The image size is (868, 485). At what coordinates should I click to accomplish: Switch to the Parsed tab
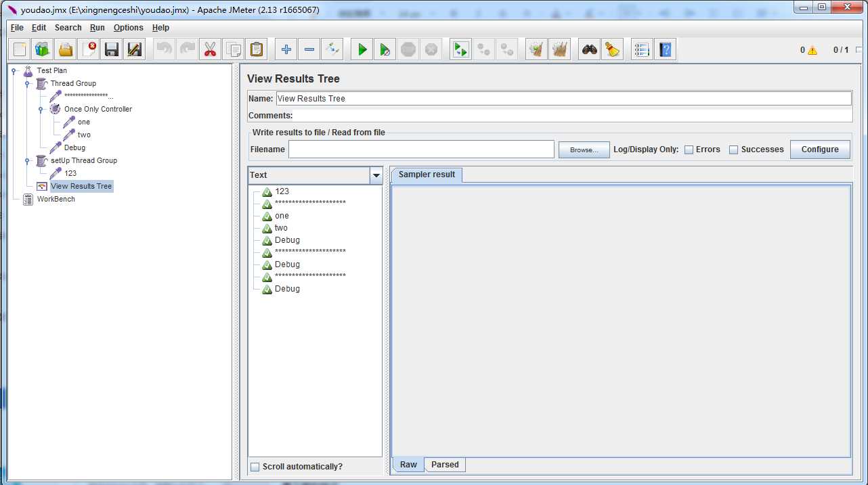(x=445, y=465)
